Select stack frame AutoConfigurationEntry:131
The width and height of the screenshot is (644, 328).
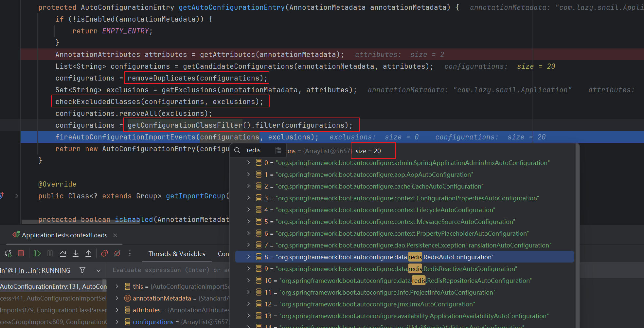tap(53, 286)
